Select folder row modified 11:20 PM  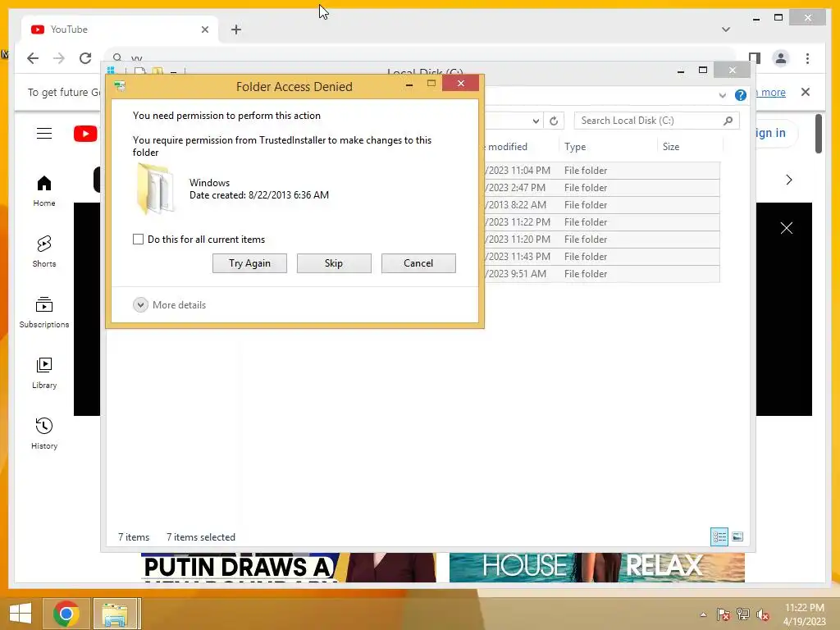click(x=602, y=240)
